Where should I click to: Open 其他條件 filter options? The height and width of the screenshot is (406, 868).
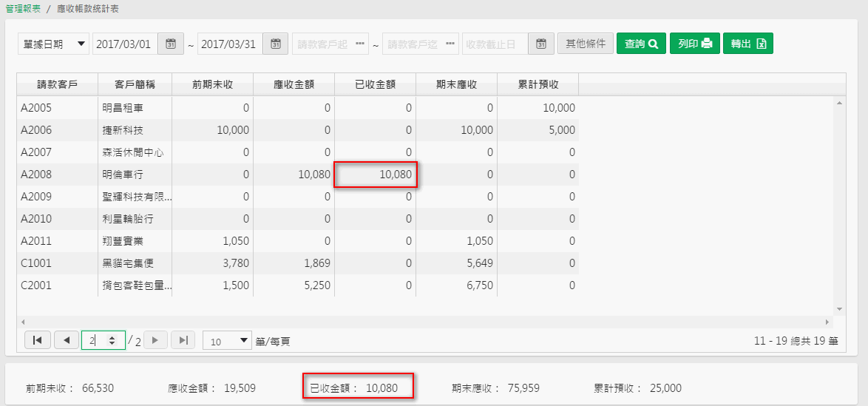[x=585, y=44]
